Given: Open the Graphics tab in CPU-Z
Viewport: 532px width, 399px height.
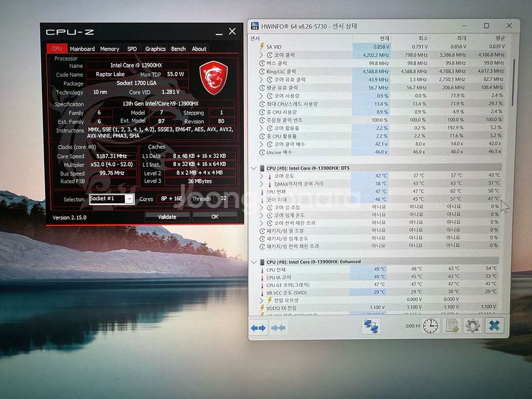Looking at the screenshot, I should 155,49.
